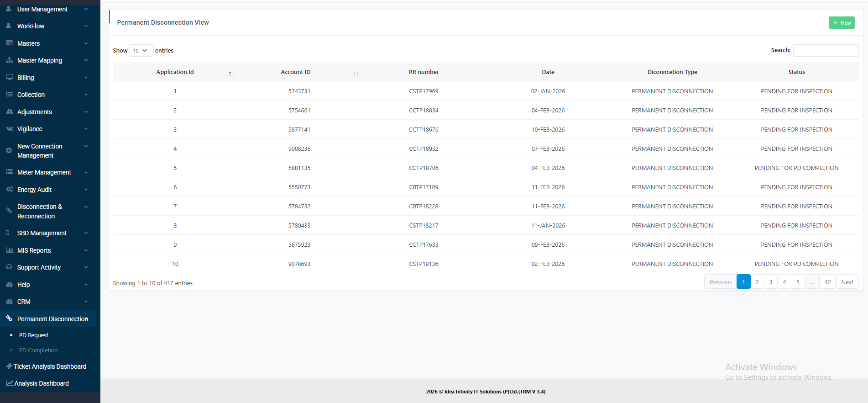Go to the Next page

point(847,282)
